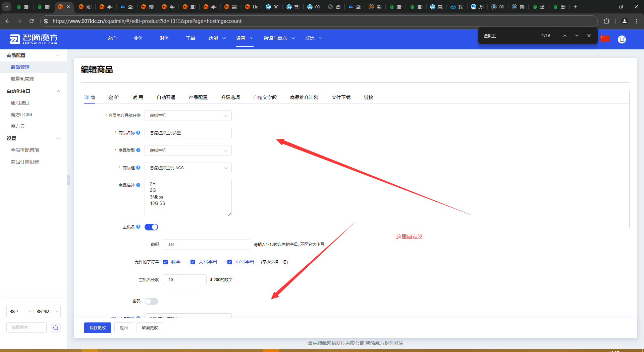644x352 pixels.
Task: Open 流量包管理 in sidebar
Action: pyautogui.click(x=22, y=79)
